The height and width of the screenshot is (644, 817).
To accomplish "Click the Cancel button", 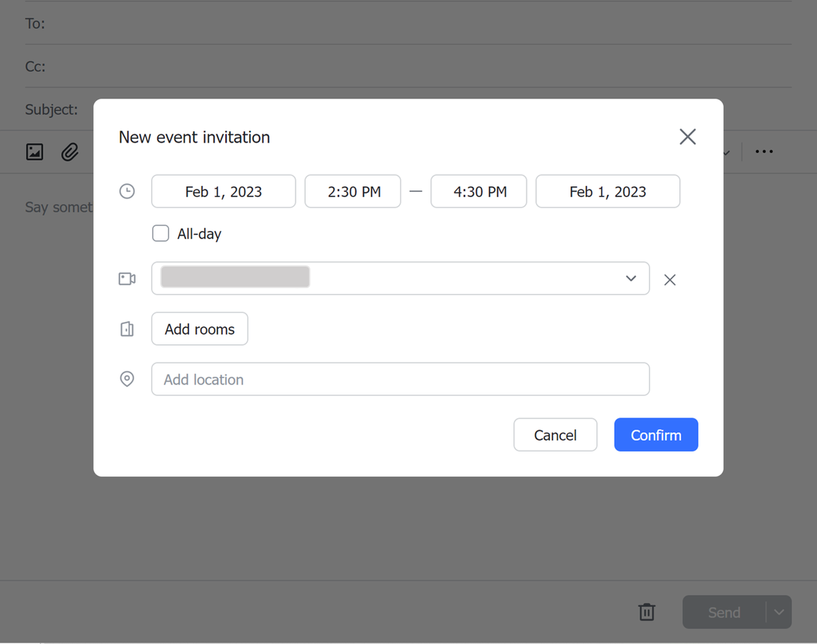I will (x=555, y=434).
